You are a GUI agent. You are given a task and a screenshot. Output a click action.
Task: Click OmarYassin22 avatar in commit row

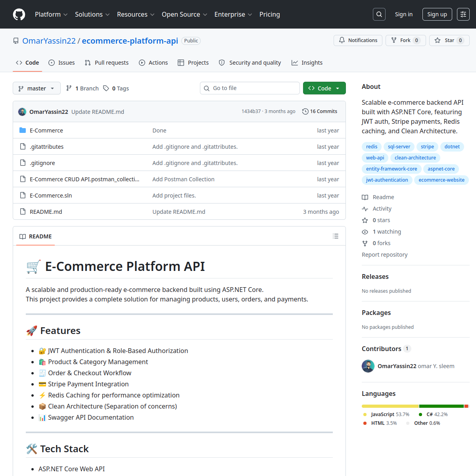(x=22, y=112)
